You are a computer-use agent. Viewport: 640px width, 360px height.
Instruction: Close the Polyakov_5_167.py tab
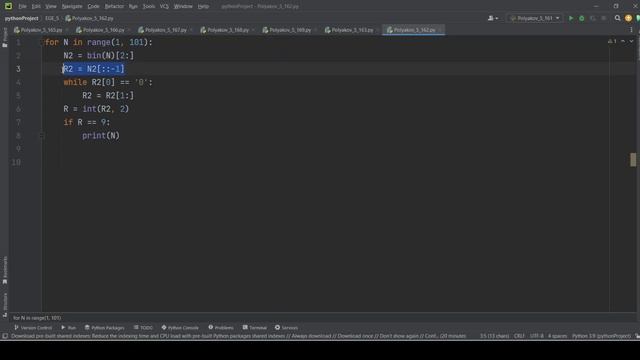(x=191, y=30)
